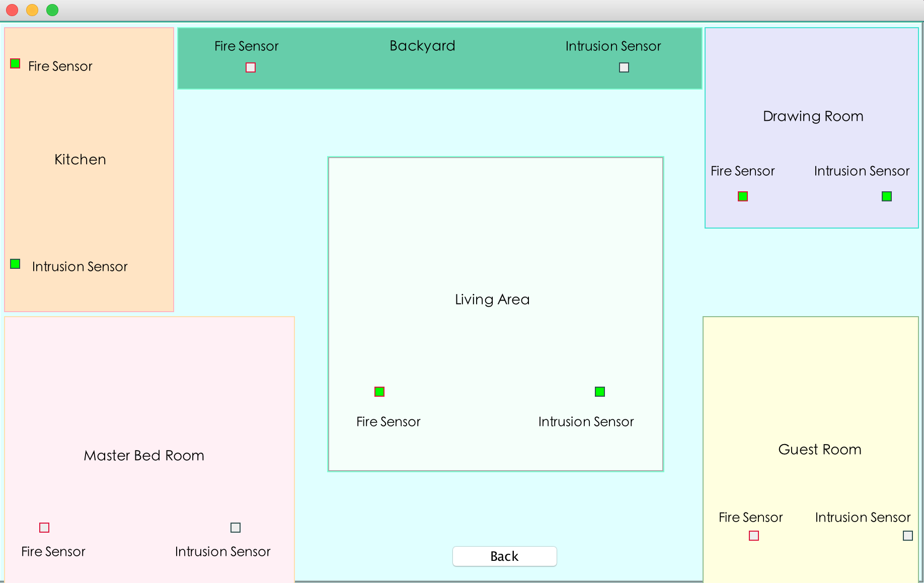Toggle the Guest Room Fire Sensor
Viewport: 924px width, 583px height.
753,535
